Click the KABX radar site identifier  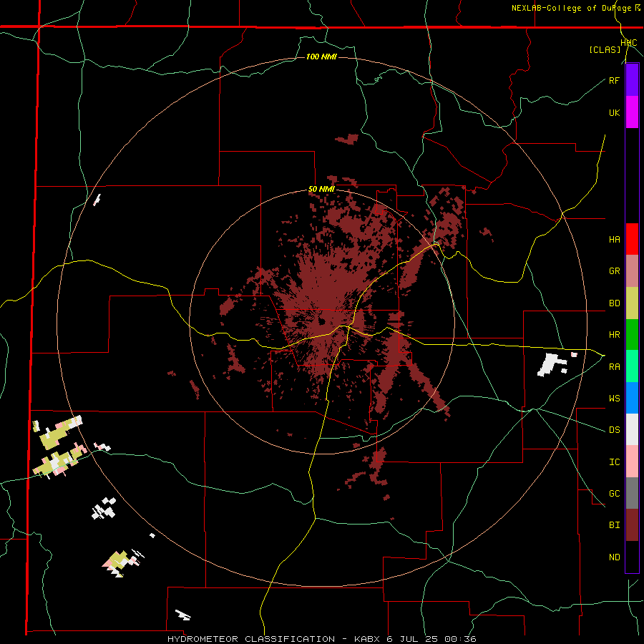click(x=369, y=639)
